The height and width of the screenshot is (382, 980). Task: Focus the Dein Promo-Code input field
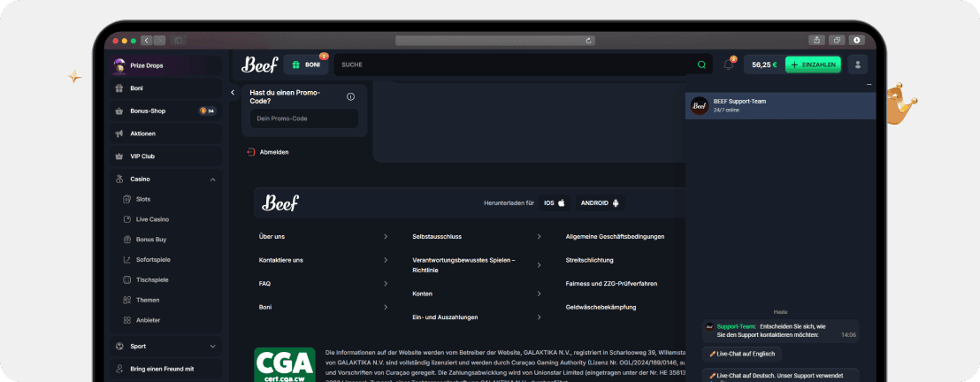(304, 118)
